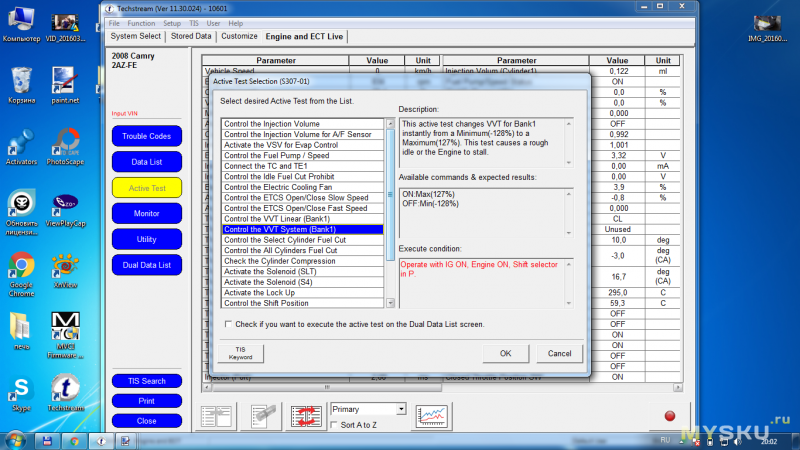This screenshot has height=450, width=800.
Task: Open the Chrome taskbar icon
Action: click(x=74, y=441)
